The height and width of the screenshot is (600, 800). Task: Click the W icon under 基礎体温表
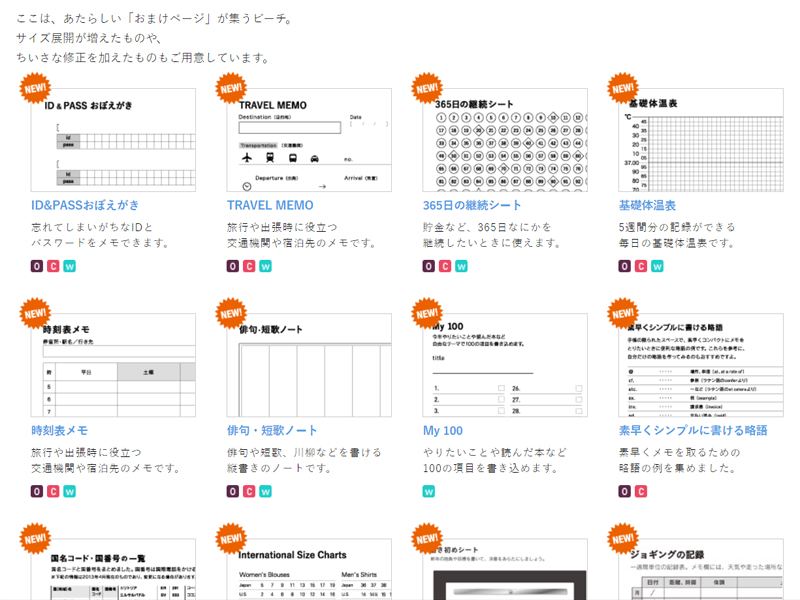[x=657, y=266]
